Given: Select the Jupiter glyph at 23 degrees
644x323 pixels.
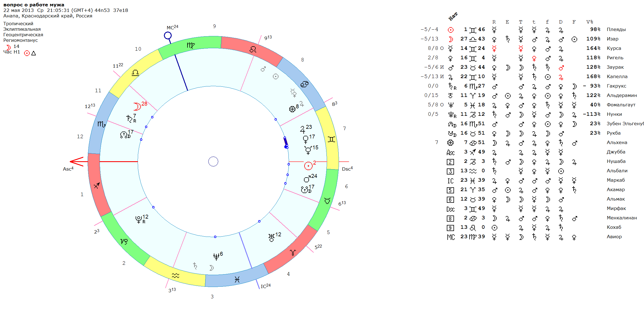Looking at the screenshot, I should tap(302, 130).
